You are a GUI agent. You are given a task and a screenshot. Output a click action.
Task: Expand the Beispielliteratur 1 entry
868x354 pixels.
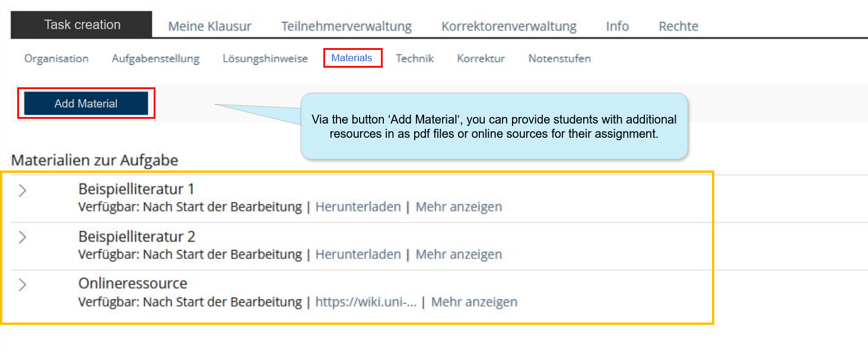coord(22,191)
